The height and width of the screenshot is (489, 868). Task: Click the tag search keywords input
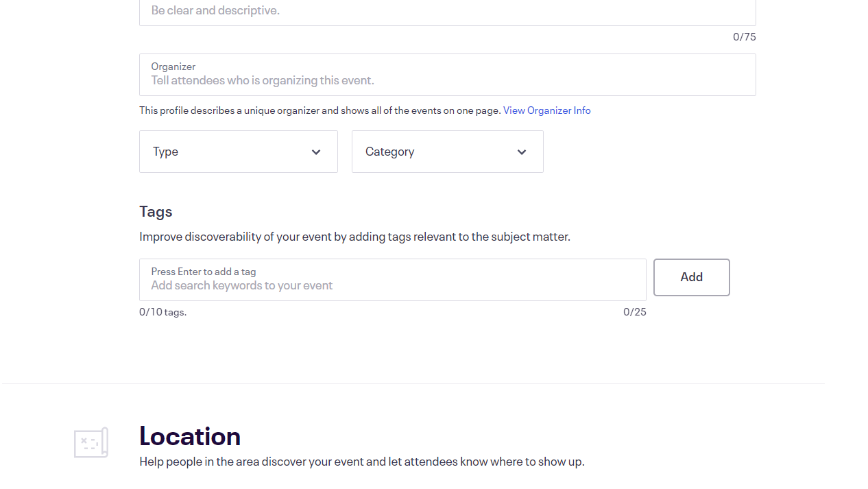tap(392, 285)
